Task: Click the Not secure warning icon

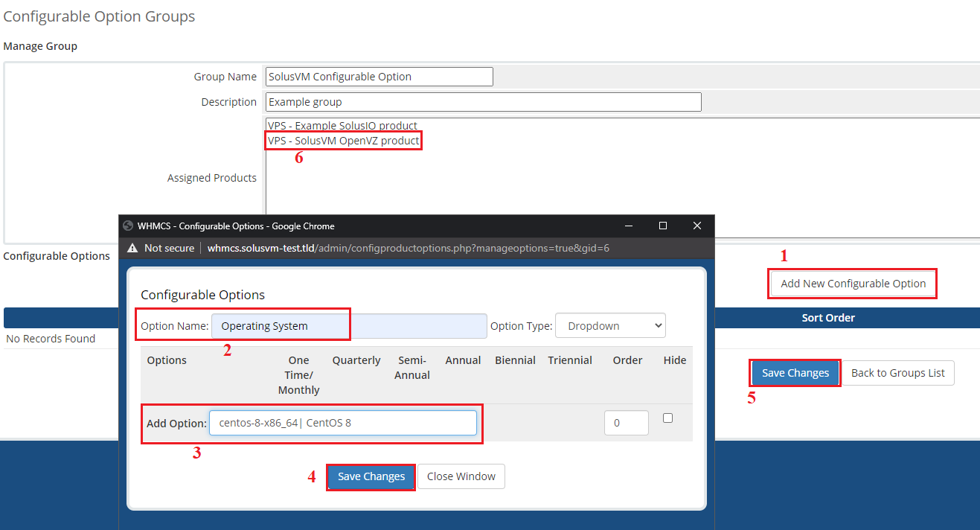Action: pos(133,249)
